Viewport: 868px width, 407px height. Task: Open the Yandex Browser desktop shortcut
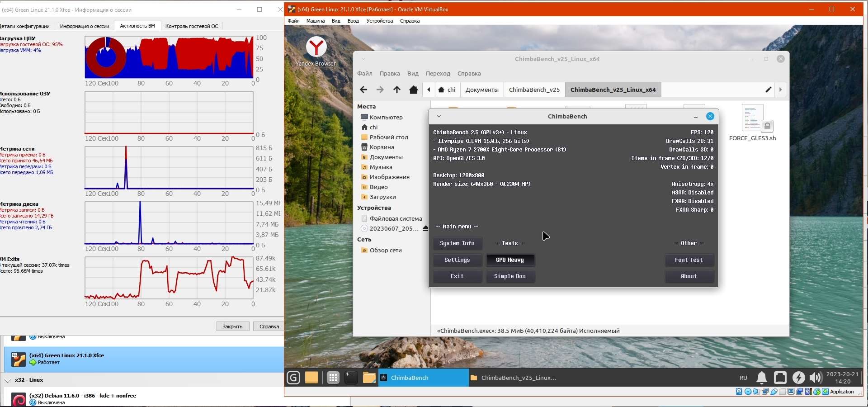click(x=316, y=51)
